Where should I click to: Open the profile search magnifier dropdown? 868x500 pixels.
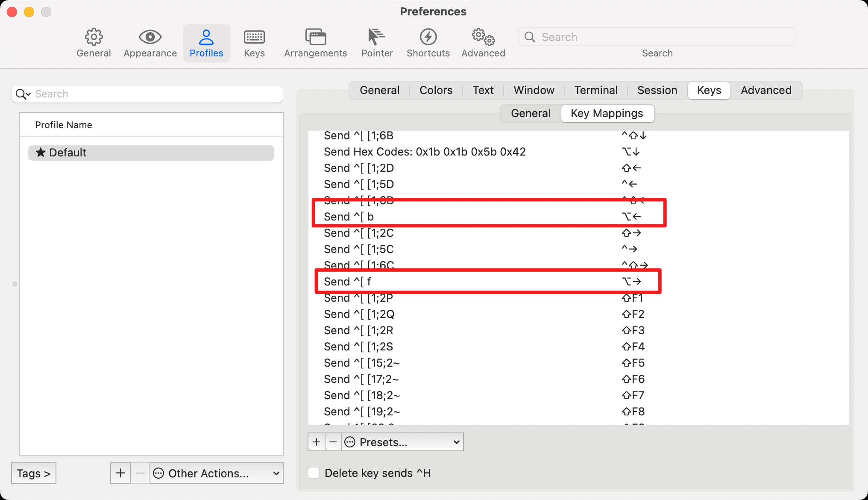coord(23,94)
